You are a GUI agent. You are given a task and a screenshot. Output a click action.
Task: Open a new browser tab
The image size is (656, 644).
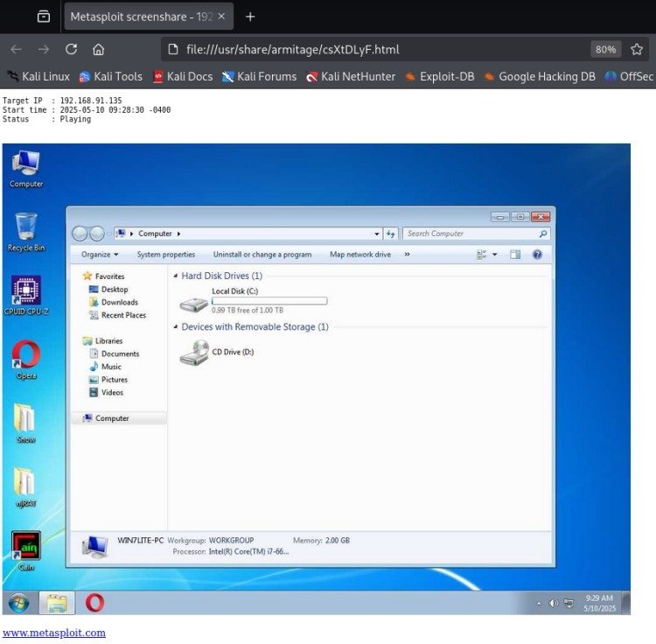tap(250, 17)
